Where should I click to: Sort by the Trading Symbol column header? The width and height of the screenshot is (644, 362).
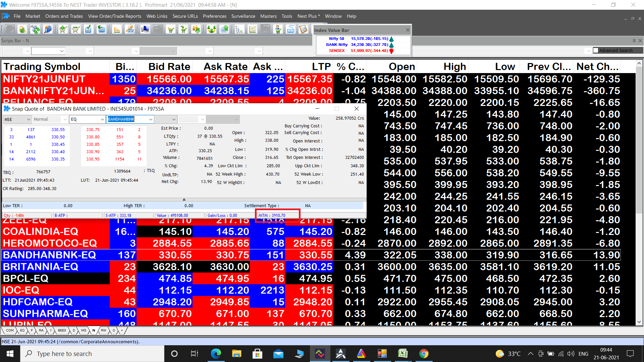click(56, 67)
